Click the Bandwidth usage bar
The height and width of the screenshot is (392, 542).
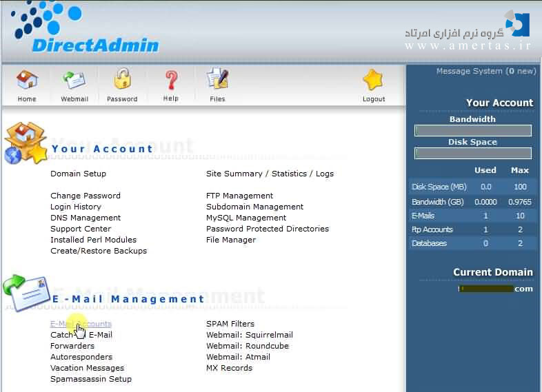(472, 131)
